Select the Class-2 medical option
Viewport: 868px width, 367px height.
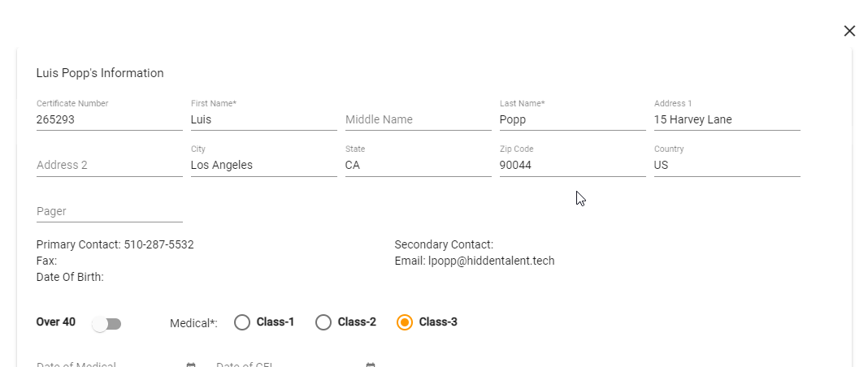(323, 322)
